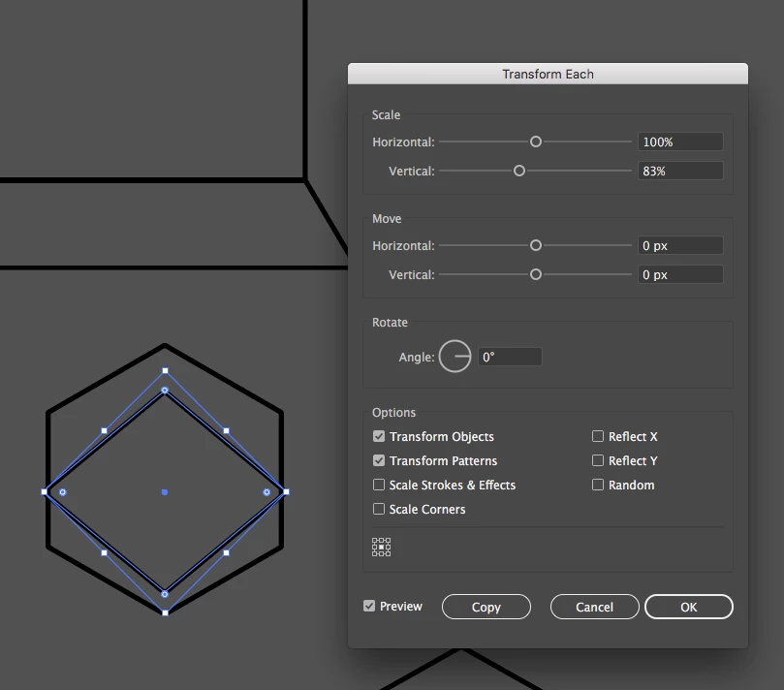Click the reference point locator icon
The width and height of the screenshot is (784, 690).
pyautogui.click(x=381, y=547)
